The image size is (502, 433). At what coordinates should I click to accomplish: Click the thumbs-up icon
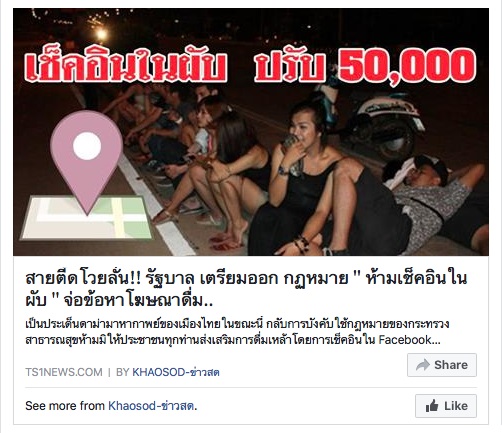[x=432, y=406]
